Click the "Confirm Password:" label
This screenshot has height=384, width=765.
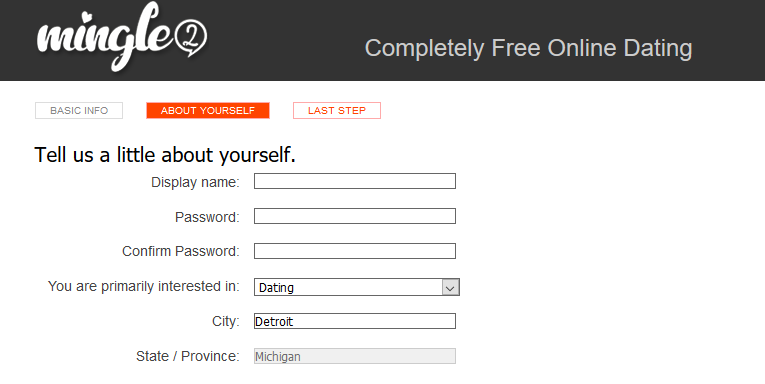pyautogui.click(x=181, y=251)
